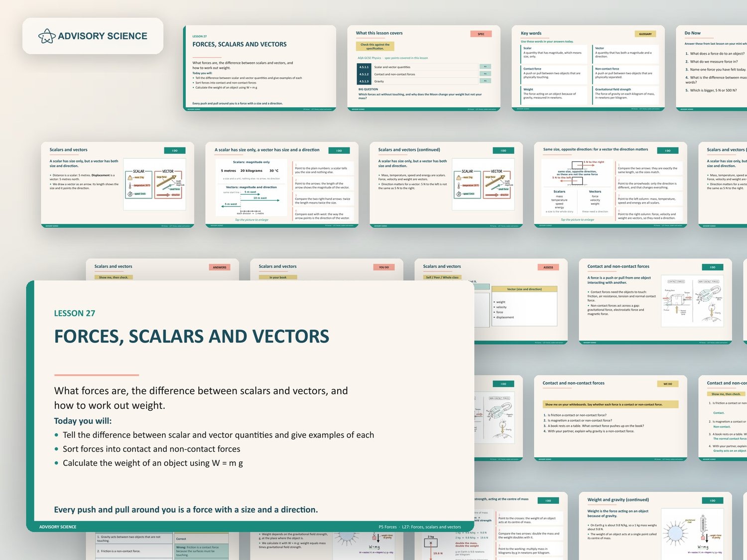Click the SPEC badge on lesson covers slide
The height and width of the screenshot is (560, 747).
pos(481,34)
